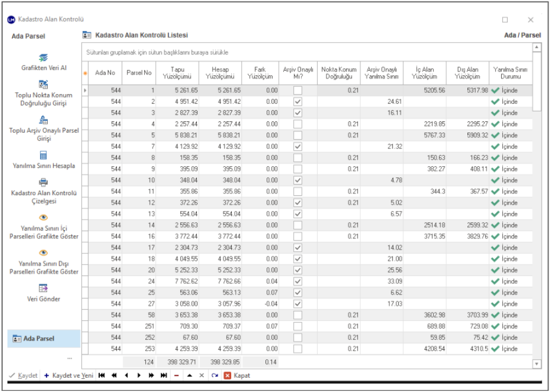Jump to the last record in navigator
550x392 pixels.
[164, 375]
